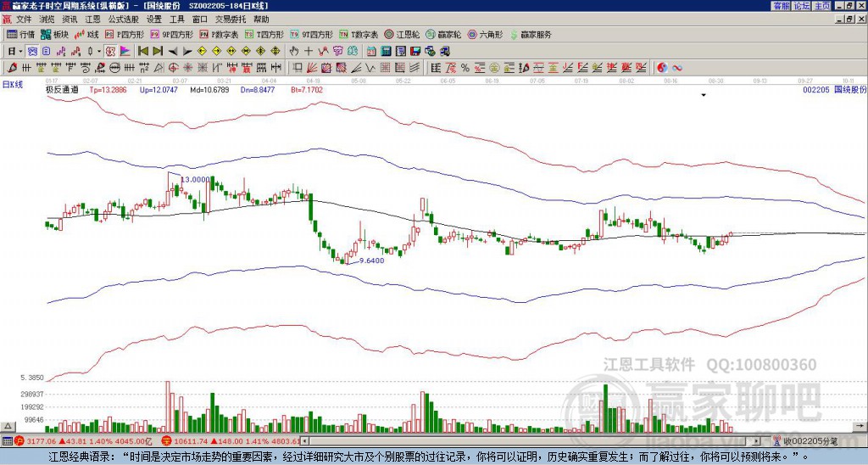Open the 窗口 menu
The height and width of the screenshot is (465, 868).
click(x=200, y=20)
